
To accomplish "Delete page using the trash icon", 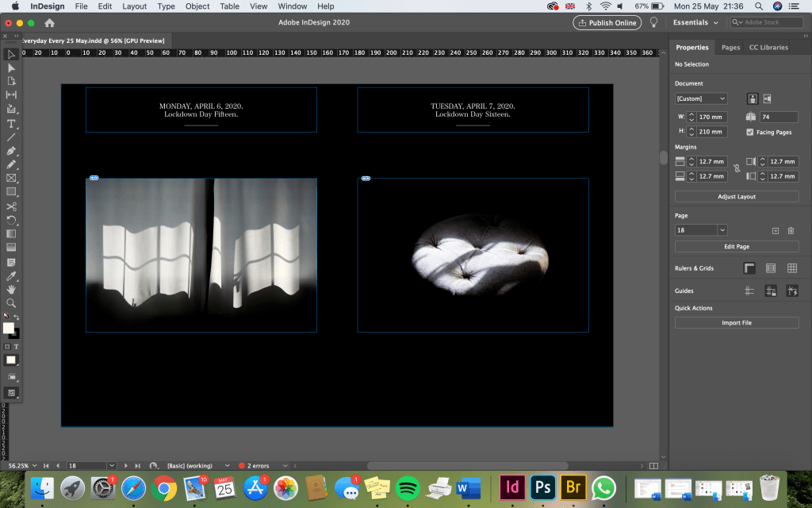I will click(791, 230).
